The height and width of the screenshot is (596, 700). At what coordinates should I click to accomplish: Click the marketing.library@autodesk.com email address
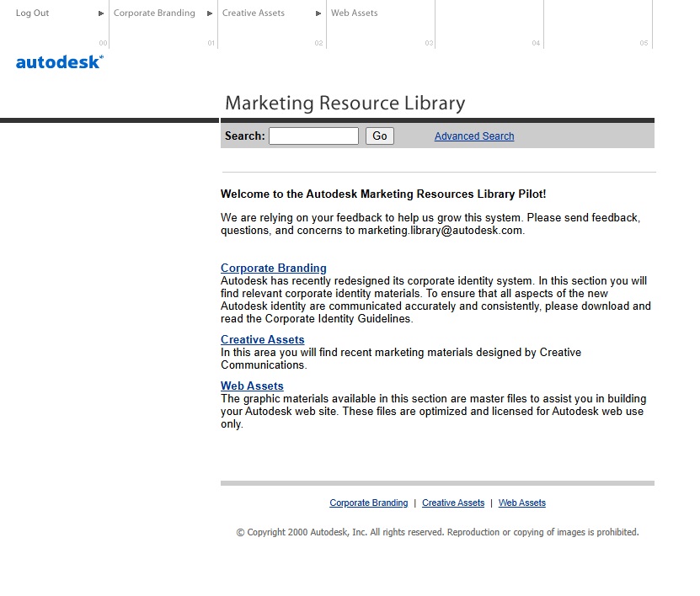[x=440, y=231]
